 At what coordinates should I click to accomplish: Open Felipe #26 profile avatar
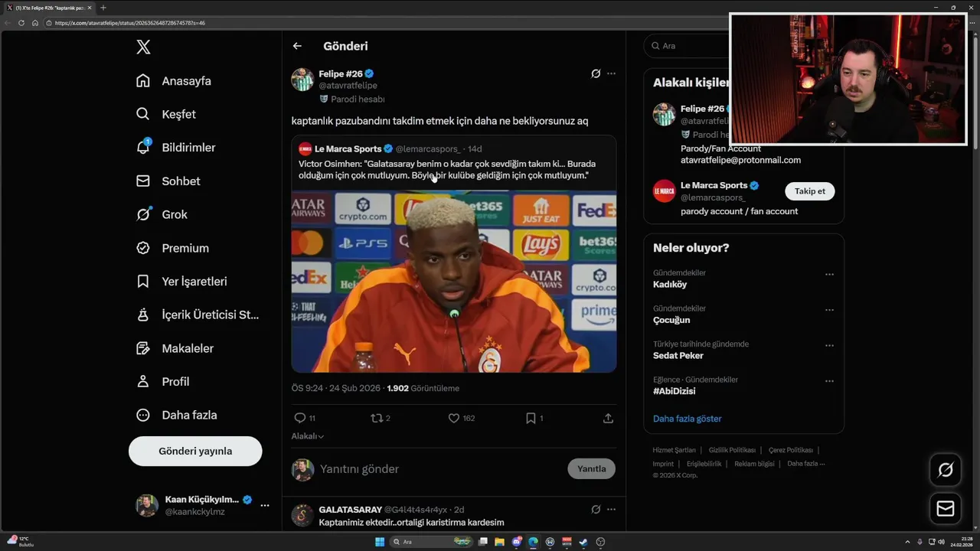coord(302,80)
